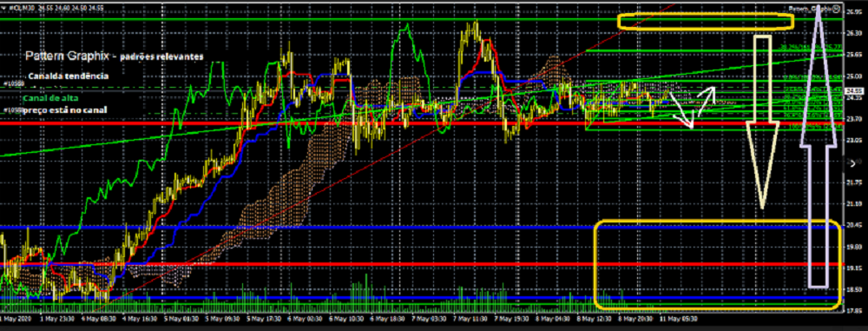Click the 'Pattern Graphix - padrões relevantes' label

click(x=115, y=56)
